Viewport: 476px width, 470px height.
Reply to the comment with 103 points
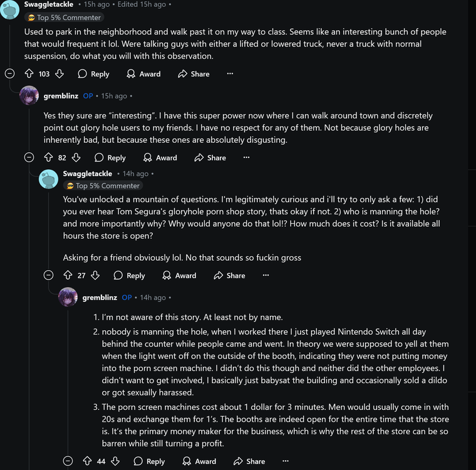(x=93, y=74)
